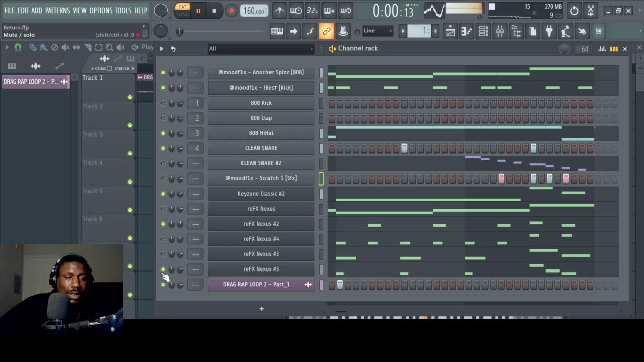Add new pattern with plus button
Viewport: 644px width, 362px height.
point(435,31)
